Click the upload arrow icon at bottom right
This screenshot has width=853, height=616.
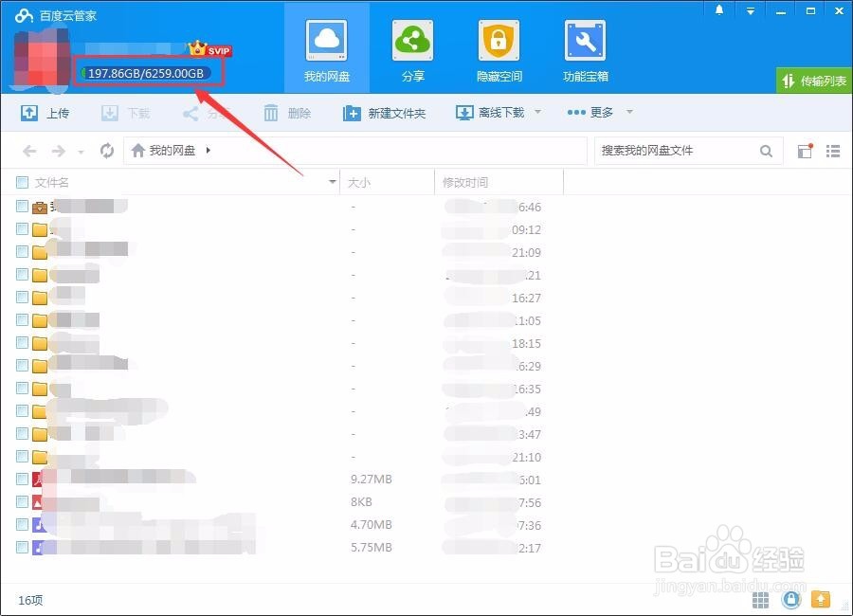tap(821, 600)
